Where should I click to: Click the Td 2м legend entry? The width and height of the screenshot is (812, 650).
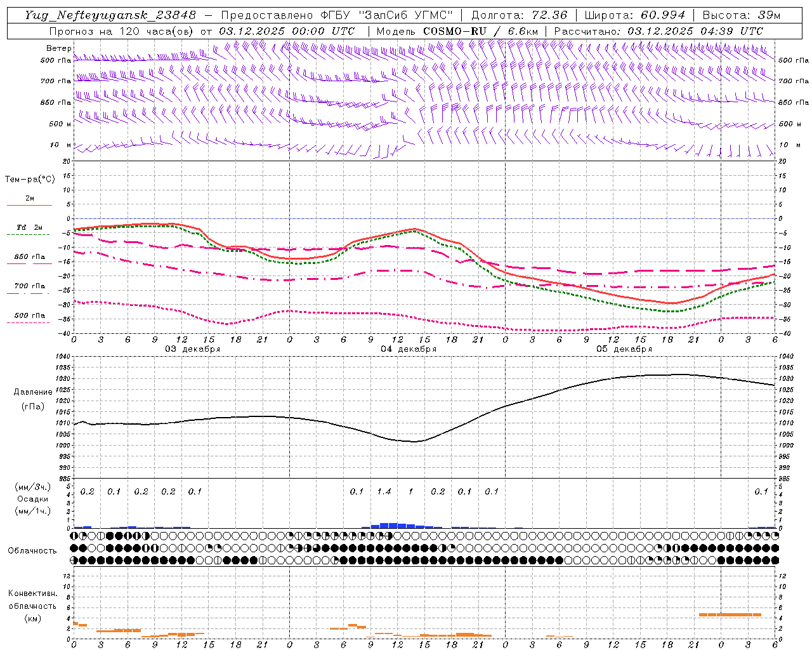coord(30,227)
